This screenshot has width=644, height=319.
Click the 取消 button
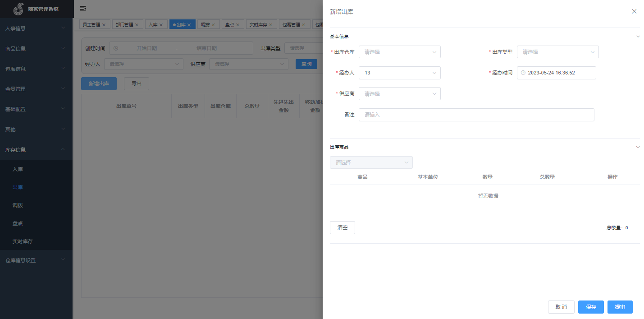pos(561,307)
